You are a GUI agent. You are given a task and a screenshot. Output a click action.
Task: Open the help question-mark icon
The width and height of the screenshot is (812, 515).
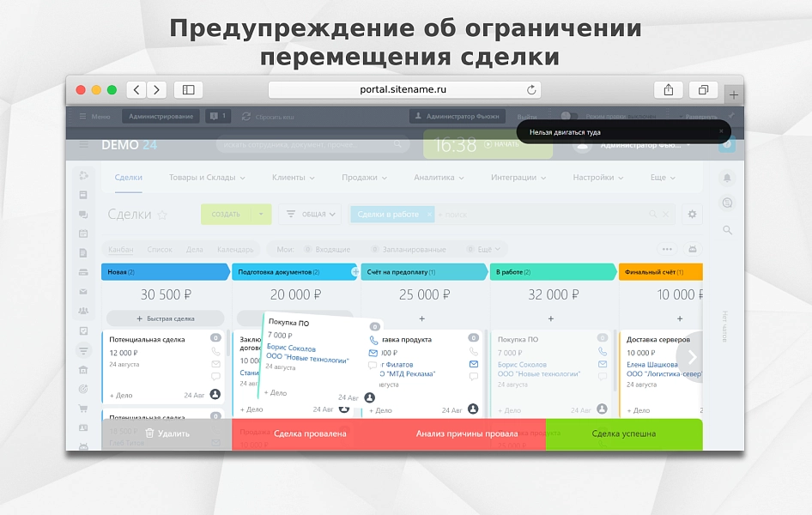726,144
